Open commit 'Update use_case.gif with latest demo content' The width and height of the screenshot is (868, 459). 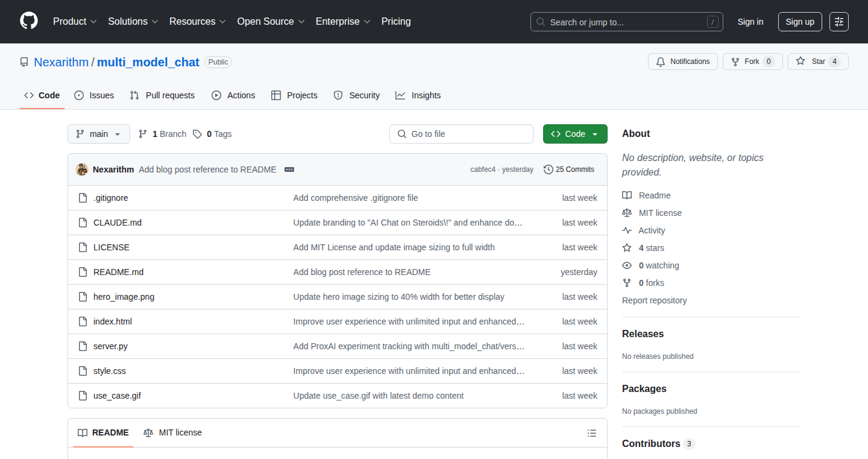(x=379, y=396)
